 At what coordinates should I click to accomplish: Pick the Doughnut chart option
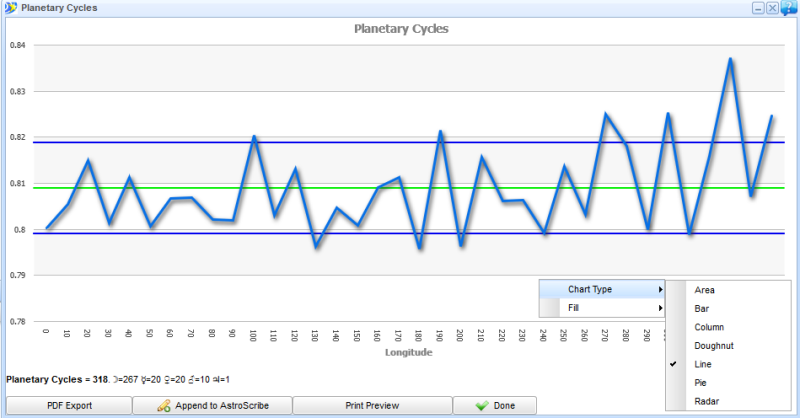[712, 345]
